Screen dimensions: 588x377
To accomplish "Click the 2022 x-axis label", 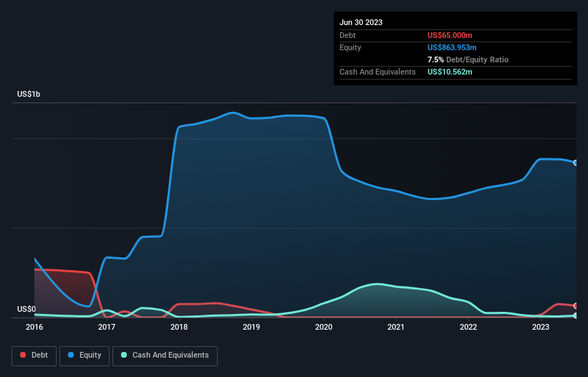I will (468, 327).
